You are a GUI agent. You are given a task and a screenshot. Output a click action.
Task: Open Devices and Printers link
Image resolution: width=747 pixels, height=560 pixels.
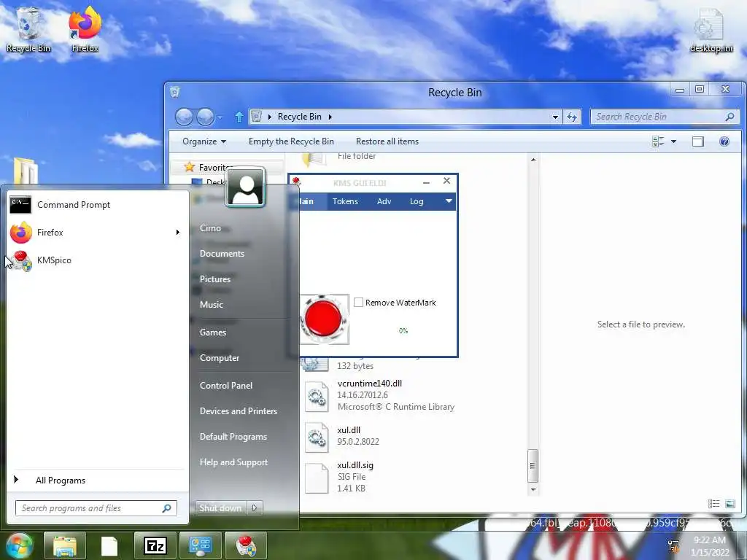point(239,411)
